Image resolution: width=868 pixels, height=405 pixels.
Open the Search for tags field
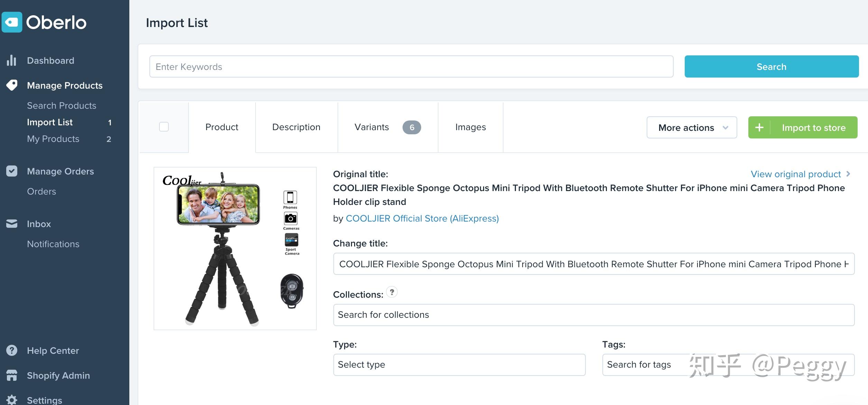point(728,364)
